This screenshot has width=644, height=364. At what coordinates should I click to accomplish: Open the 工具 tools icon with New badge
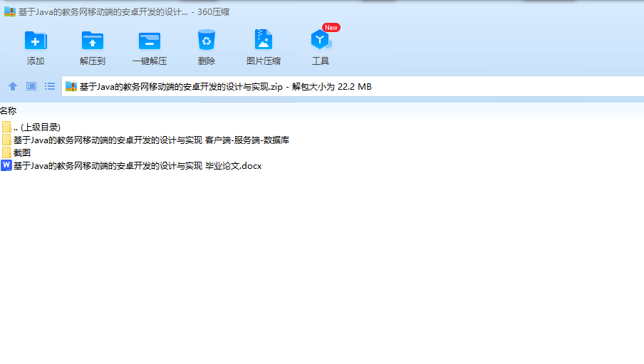(x=321, y=39)
